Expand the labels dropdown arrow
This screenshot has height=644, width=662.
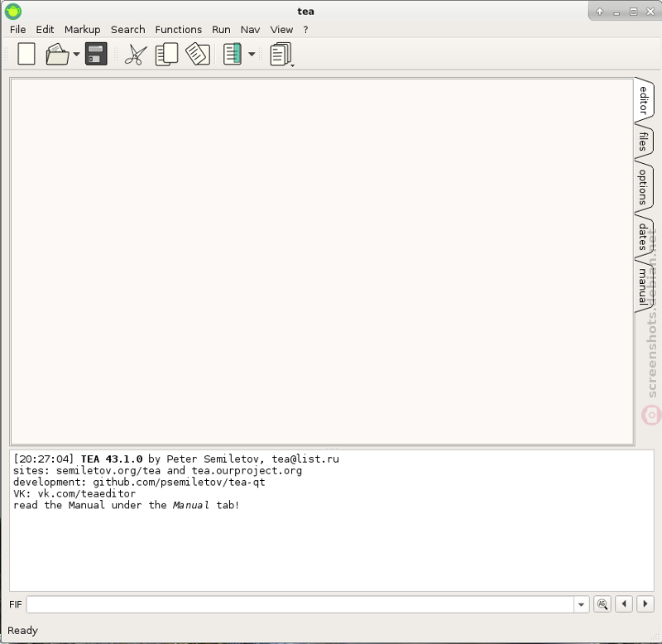[x=252, y=54]
